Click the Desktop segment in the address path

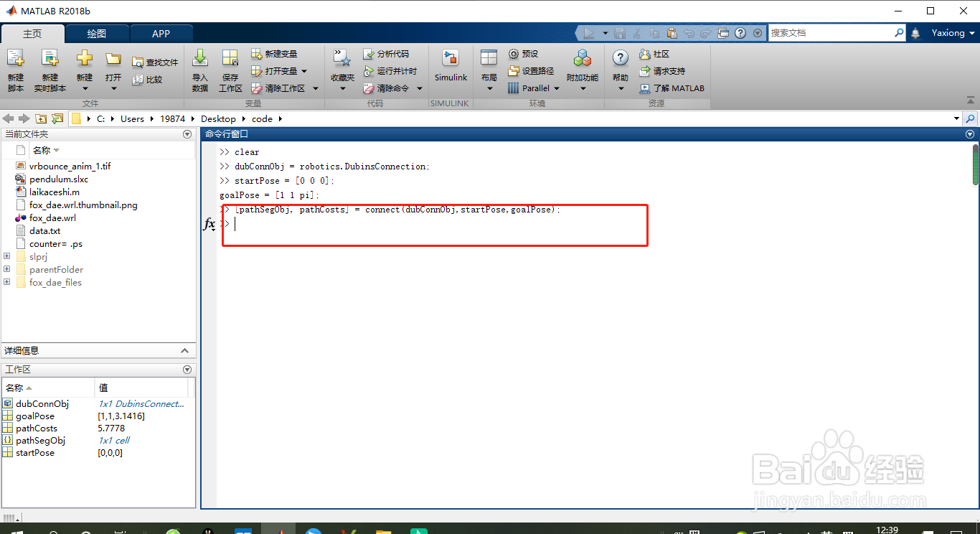[218, 118]
